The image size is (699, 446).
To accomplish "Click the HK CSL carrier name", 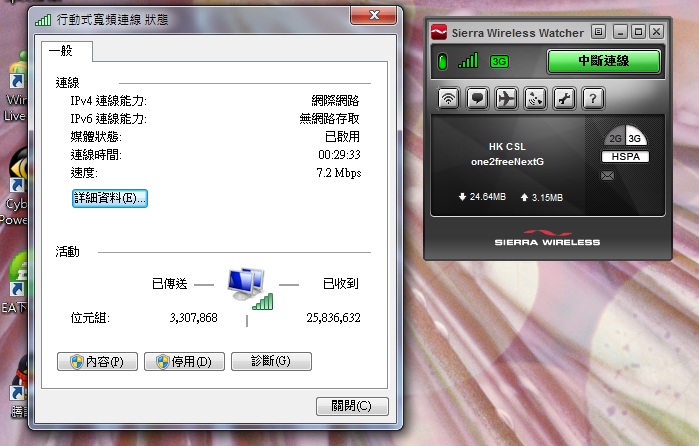I will pos(507,146).
